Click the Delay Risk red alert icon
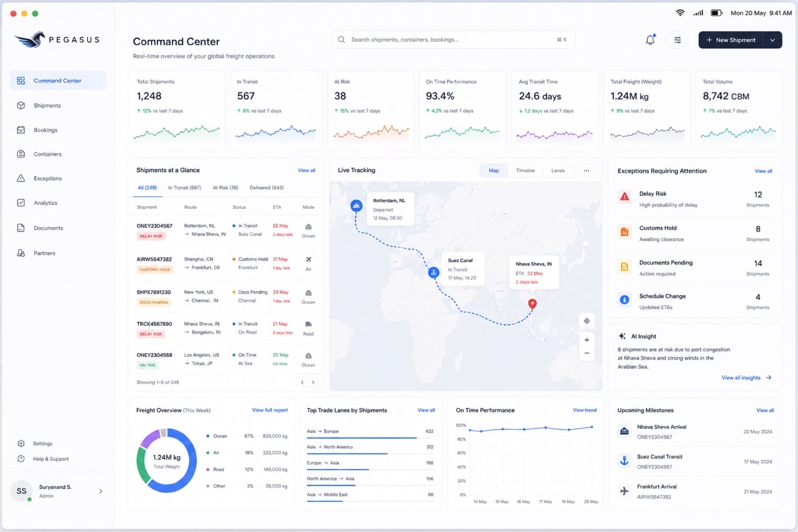Image resolution: width=798 pixels, height=532 pixels. (624, 196)
